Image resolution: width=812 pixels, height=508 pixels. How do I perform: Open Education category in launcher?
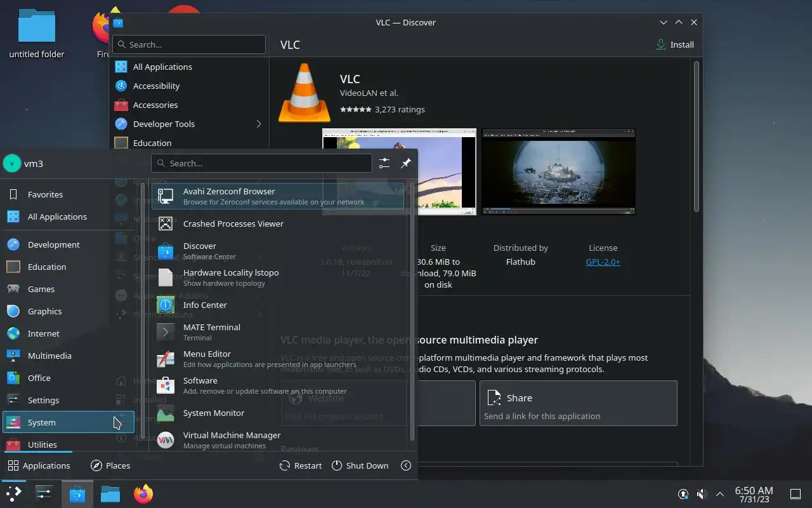click(x=69, y=267)
